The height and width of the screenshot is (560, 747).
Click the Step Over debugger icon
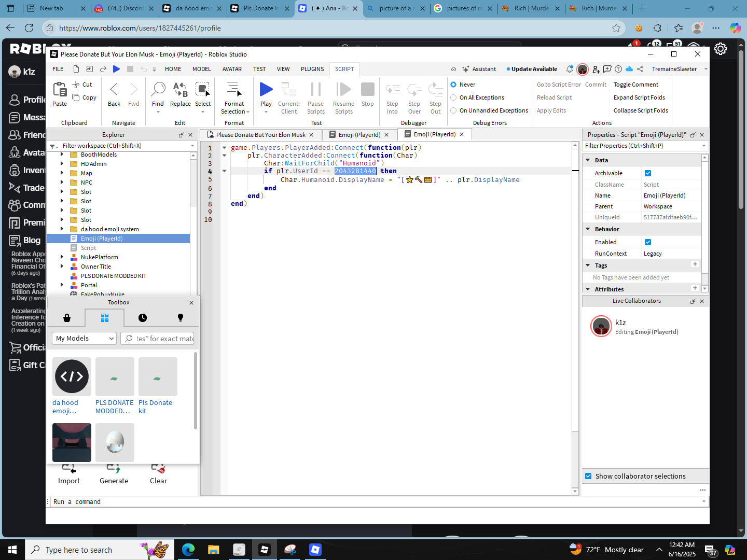414,90
